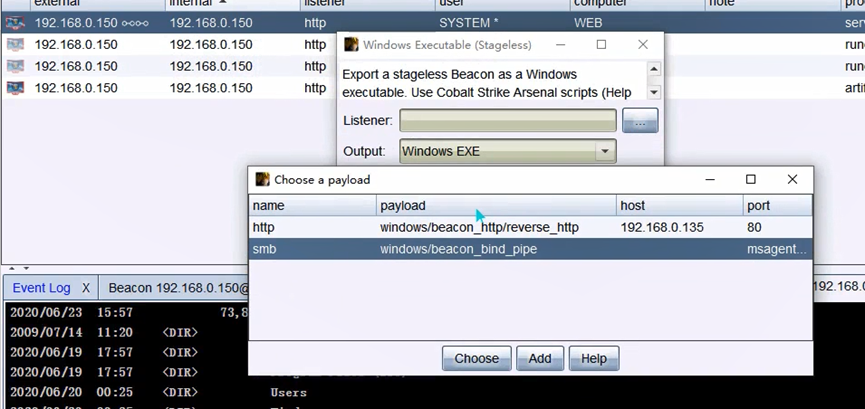Click Users directory entry in console

pyautogui.click(x=289, y=392)
